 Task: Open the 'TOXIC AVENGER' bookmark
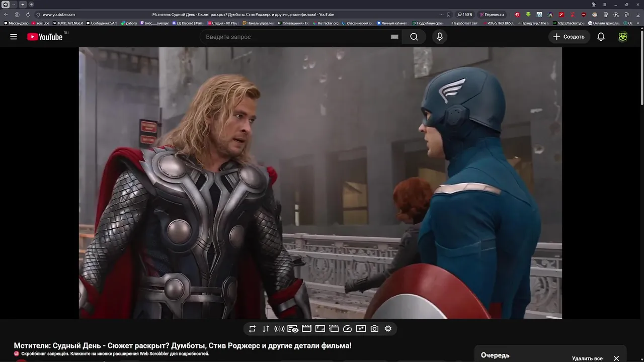(x=68, y=23)
